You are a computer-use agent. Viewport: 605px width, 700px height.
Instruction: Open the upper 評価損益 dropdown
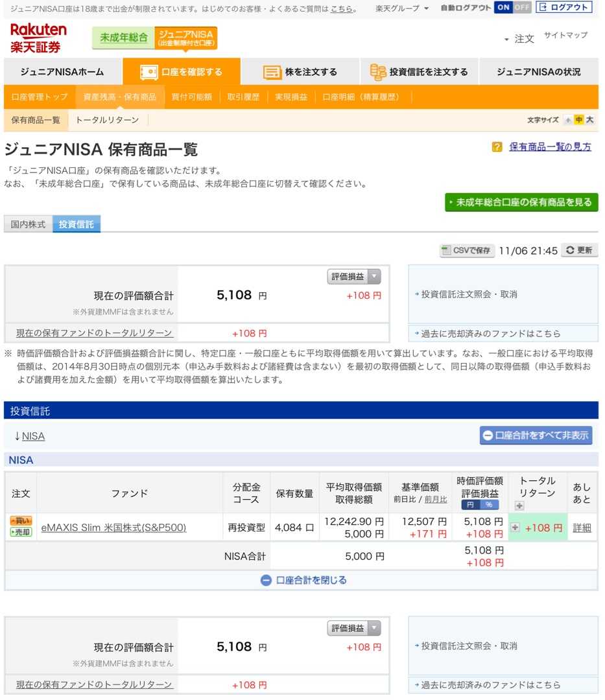[354, 277]
